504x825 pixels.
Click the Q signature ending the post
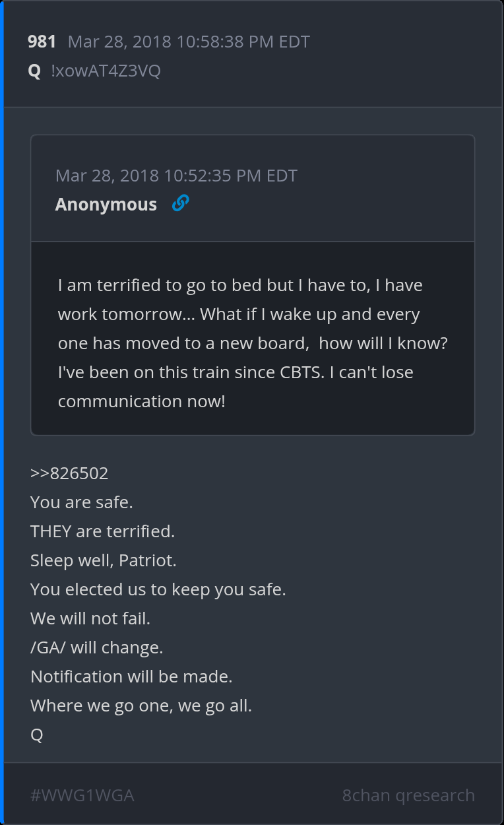(37, 735)
